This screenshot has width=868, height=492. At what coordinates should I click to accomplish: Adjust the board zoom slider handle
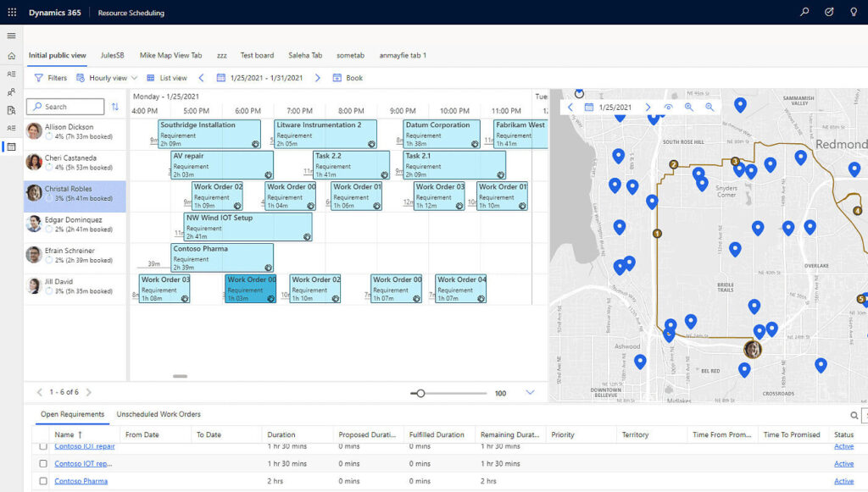(420, 394)
